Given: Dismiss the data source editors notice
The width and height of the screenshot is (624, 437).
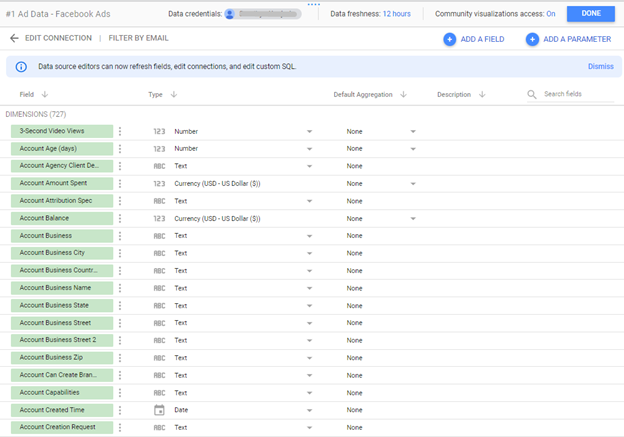Looking at the screenshot, I should (x=601, y=66).
